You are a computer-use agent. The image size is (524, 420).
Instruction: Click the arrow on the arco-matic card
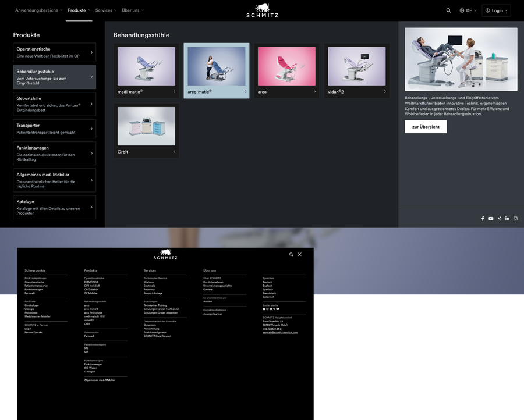point(245,92)
